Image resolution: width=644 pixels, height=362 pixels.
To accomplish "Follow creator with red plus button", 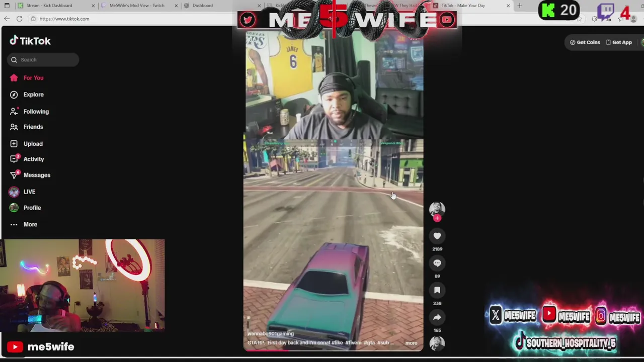I will click(x=437, y=218).
